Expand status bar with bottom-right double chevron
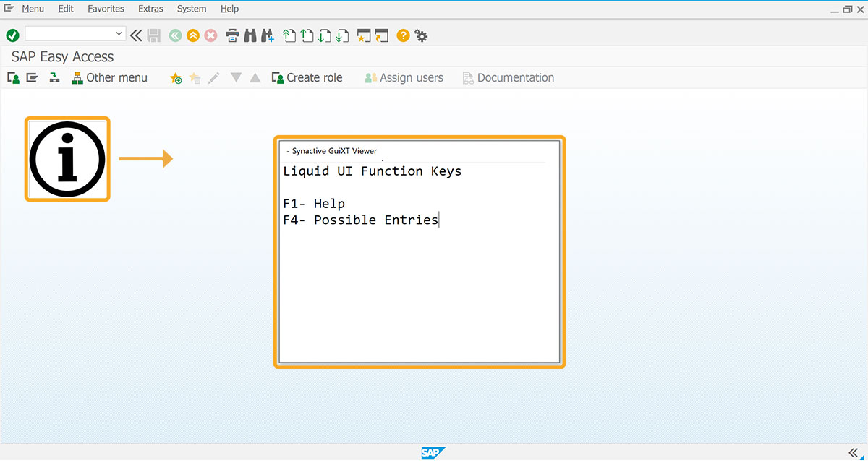 [x=853, y=452]
